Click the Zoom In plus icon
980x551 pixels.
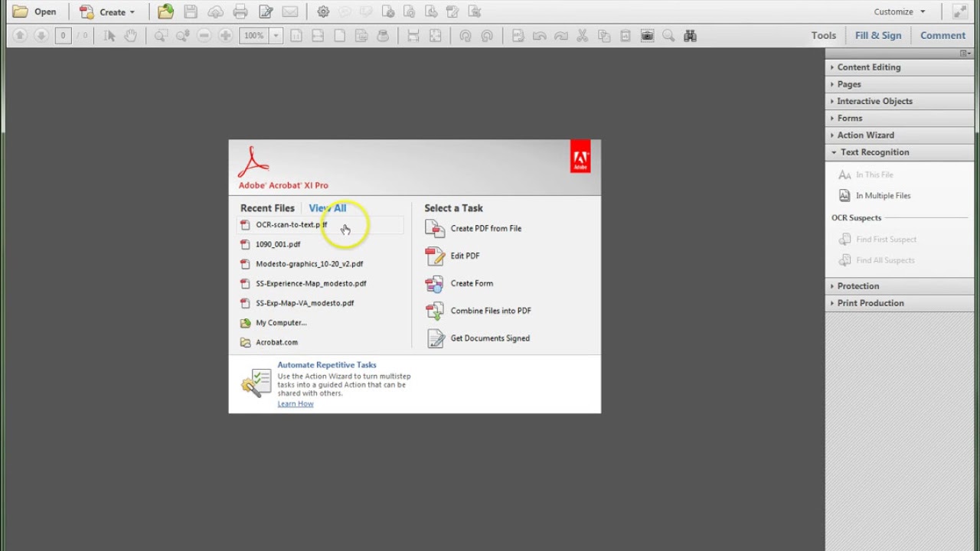point(225,35)
